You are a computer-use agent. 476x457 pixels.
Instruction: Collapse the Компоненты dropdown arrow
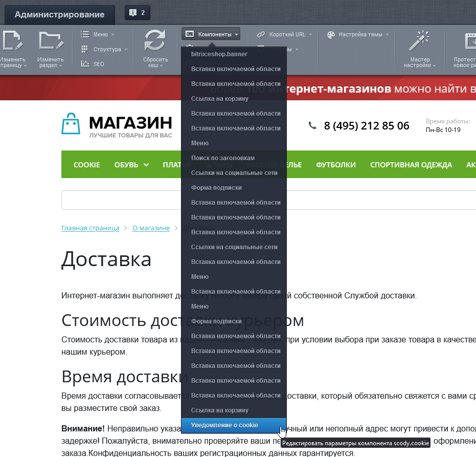pos(237,35)
